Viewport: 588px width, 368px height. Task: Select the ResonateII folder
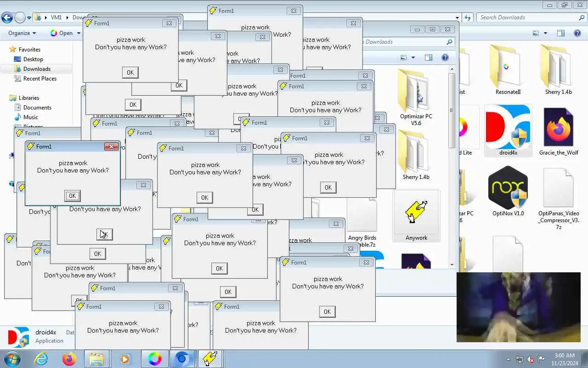[x=508, y=69]
